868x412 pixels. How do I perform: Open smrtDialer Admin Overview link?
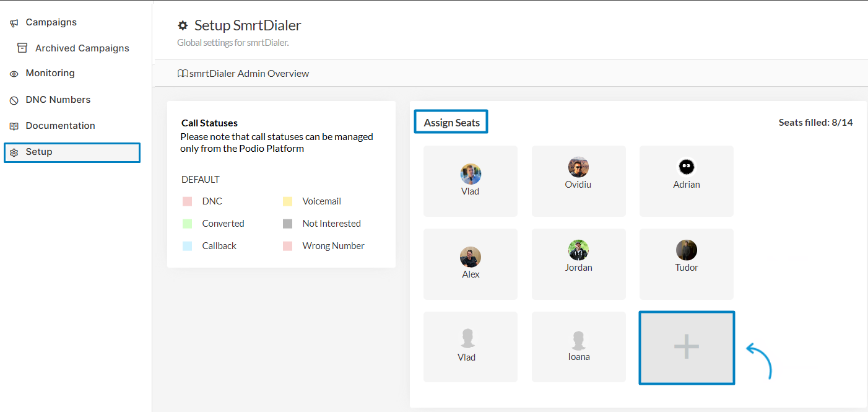pyautogui.click(x=249, y=74)
